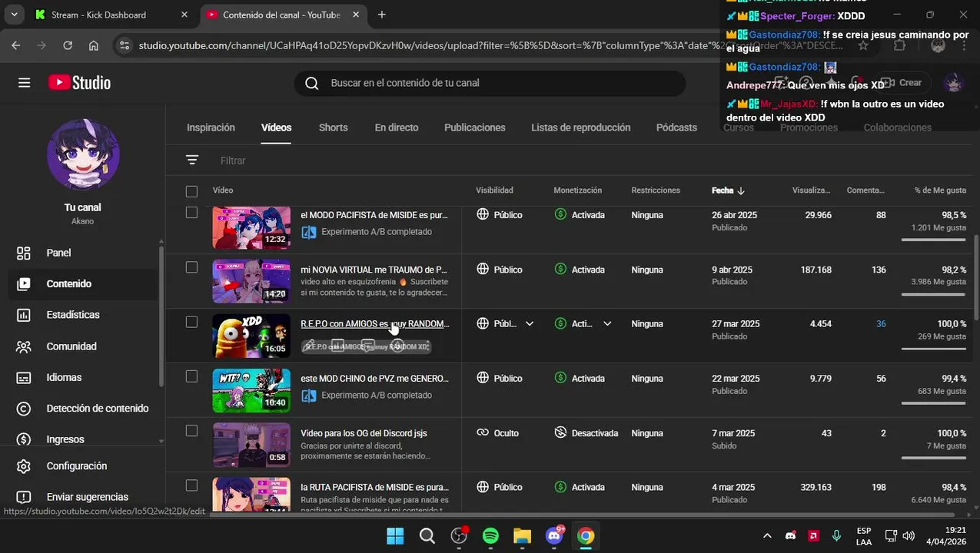
Task: Open the filter options icon
Action: [192, 160]
